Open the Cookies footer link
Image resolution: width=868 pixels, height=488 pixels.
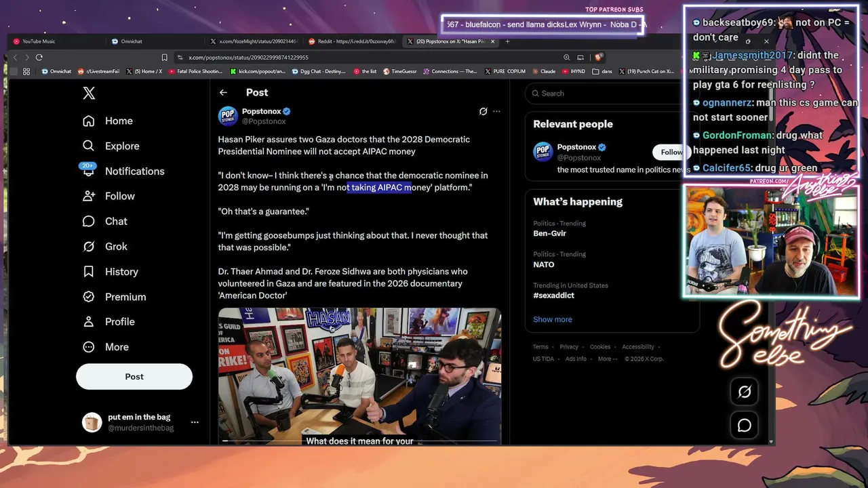pos(600,347)
